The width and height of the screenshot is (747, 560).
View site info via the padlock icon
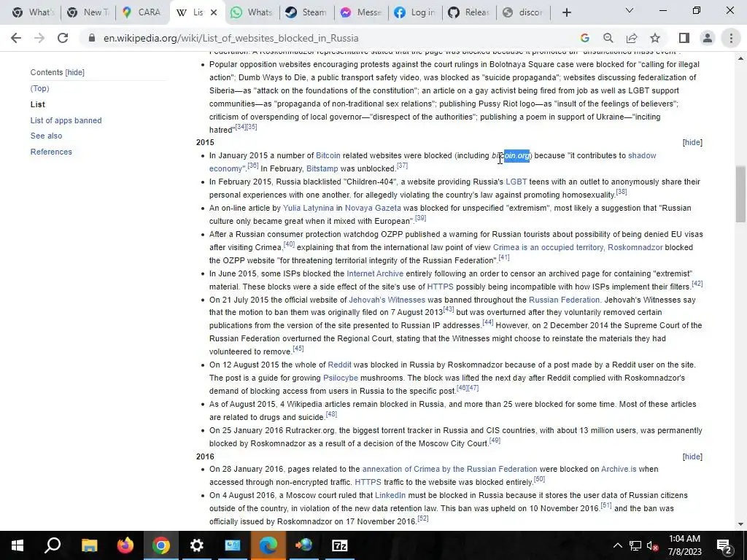[92, 38]
